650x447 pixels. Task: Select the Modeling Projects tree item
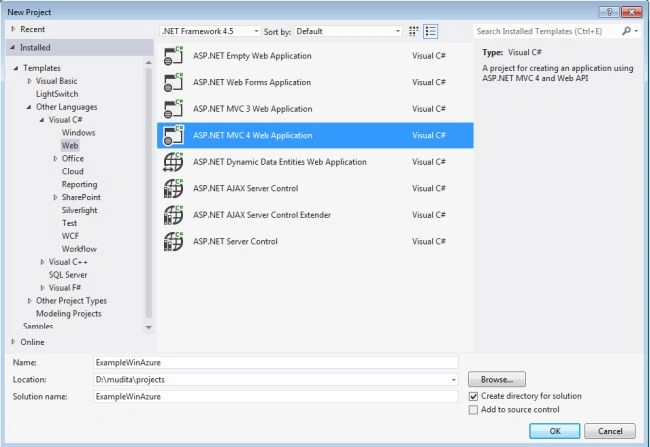[68, 314]
